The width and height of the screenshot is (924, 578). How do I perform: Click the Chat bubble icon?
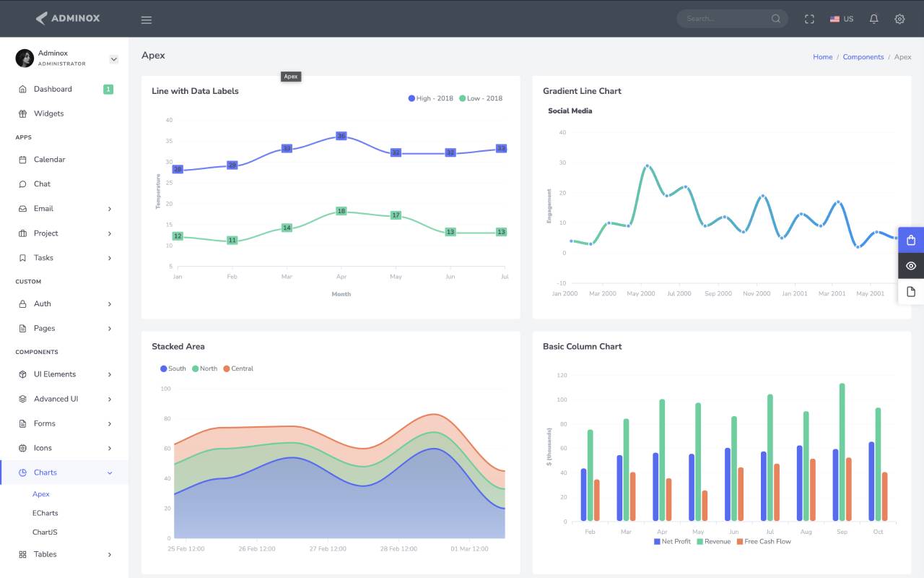(x=22, y=184)
